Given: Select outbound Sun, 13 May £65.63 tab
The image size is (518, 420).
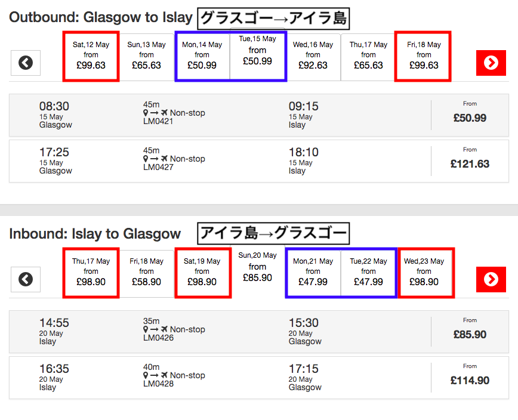Looking at the screenshot, I should [x=146, y=55].
